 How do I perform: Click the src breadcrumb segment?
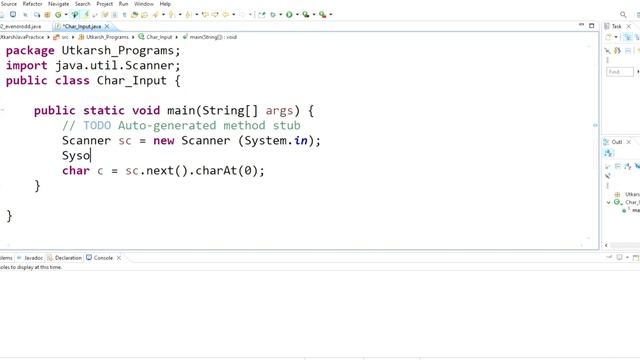point(62,37)
